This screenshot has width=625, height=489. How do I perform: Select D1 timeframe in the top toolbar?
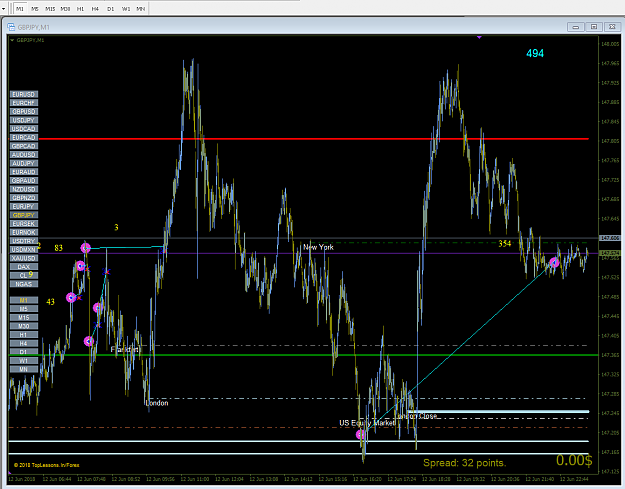(110, 8)
